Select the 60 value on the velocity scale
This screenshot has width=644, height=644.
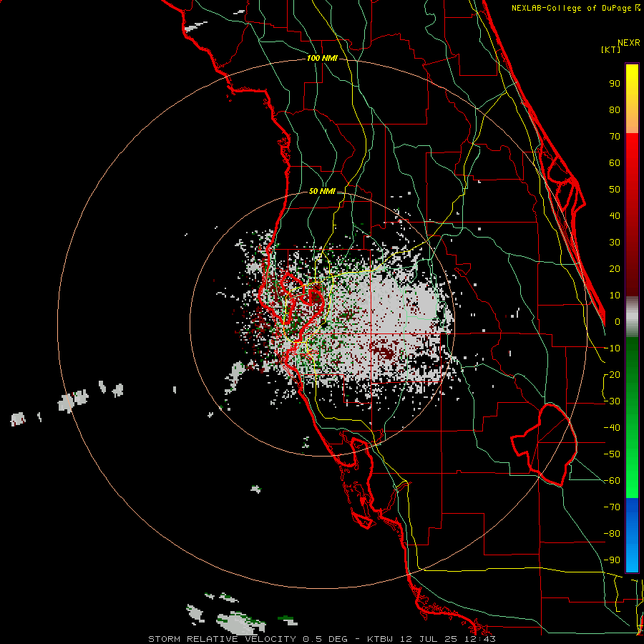615,162
